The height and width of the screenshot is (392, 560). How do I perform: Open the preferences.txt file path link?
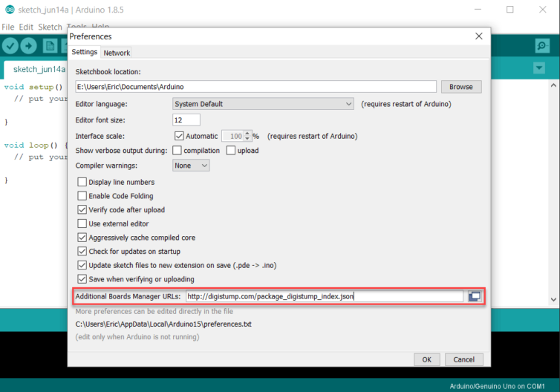coord(163,324)
